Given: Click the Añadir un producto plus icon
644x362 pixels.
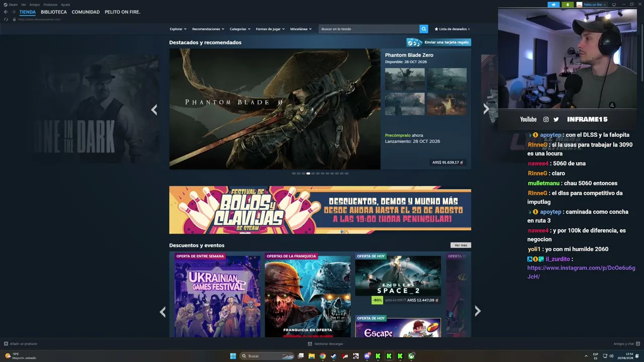Looking at the screenshot, I should click(6, 344).
